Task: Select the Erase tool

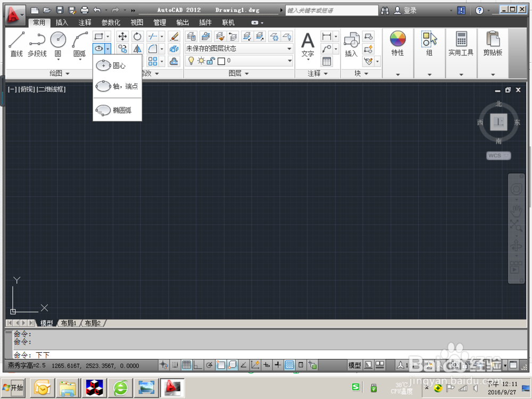Action: [x=174, y=36]
